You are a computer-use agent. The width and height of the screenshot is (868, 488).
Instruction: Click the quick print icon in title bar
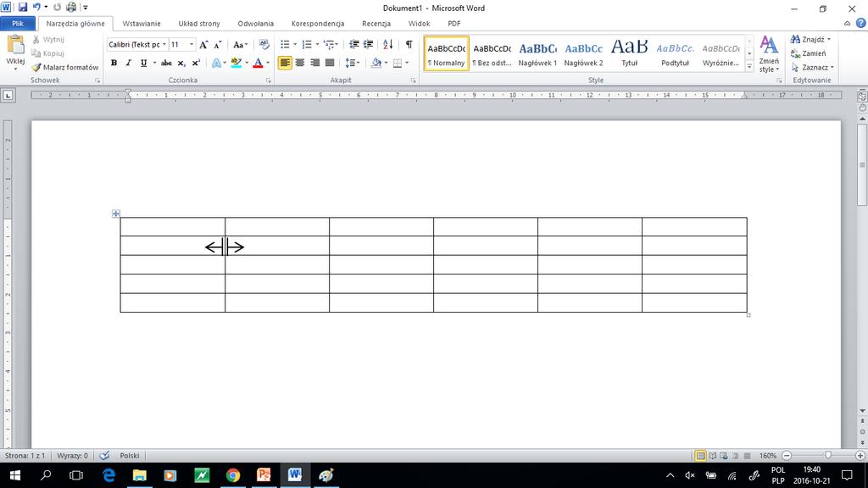(71, 8)
